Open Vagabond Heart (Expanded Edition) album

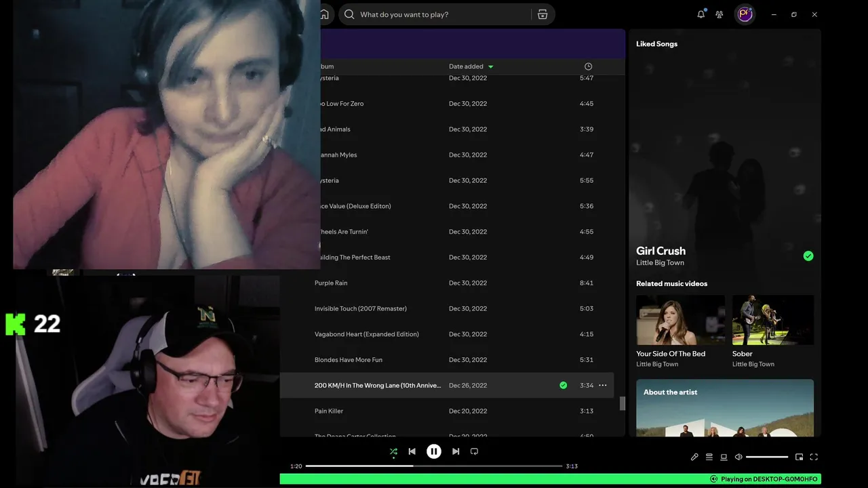point(367,334)
